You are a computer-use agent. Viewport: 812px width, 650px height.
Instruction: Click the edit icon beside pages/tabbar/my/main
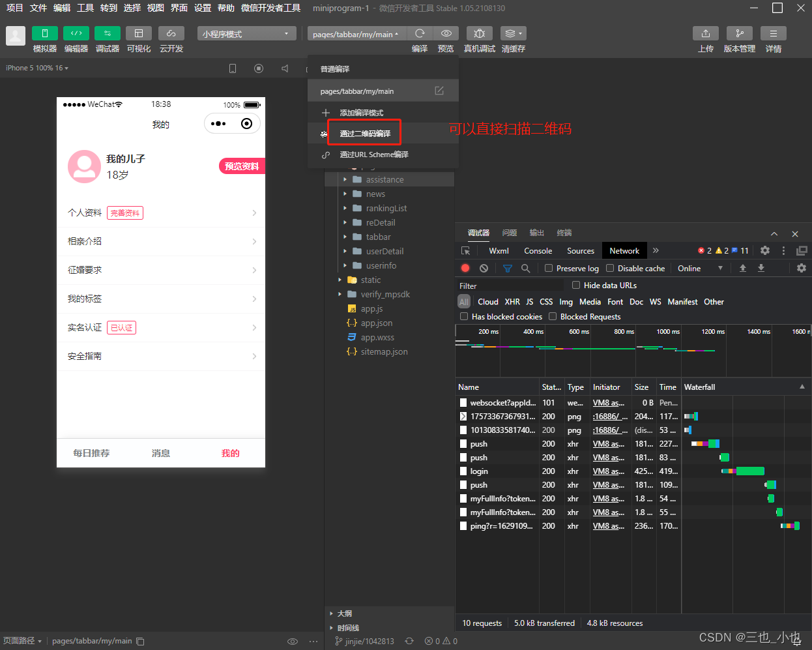tap(439, 91)
